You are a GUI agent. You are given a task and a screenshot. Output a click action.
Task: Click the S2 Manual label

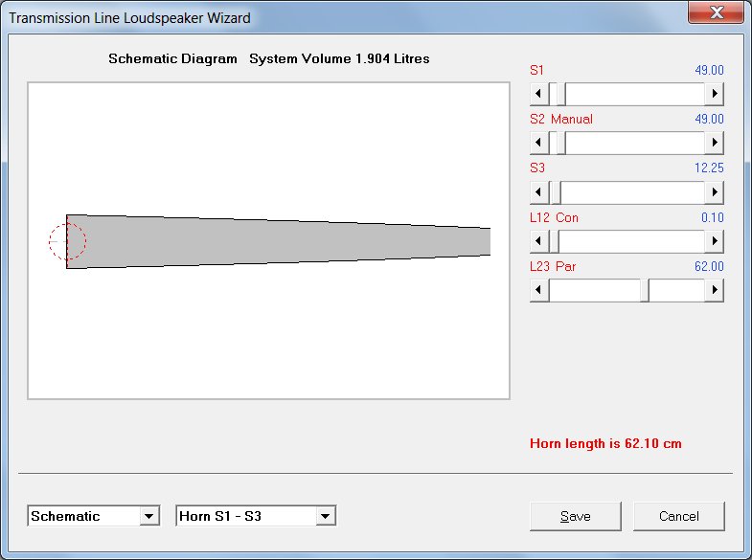(561, 120)
